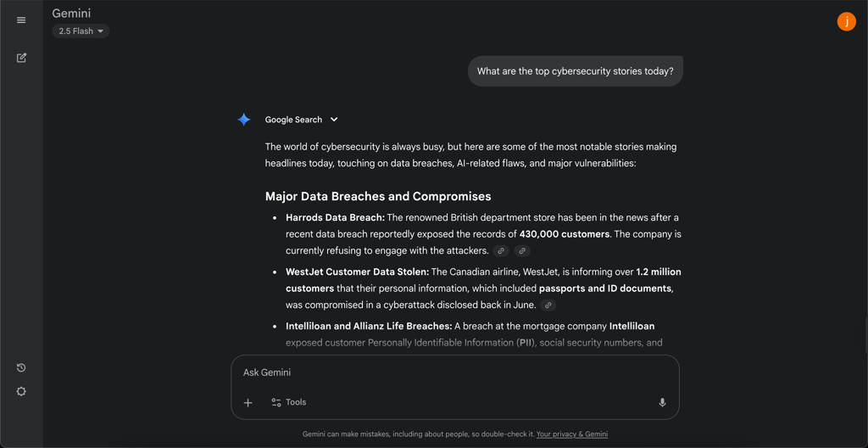Click the microphone voice input icon

coord(662,402)
